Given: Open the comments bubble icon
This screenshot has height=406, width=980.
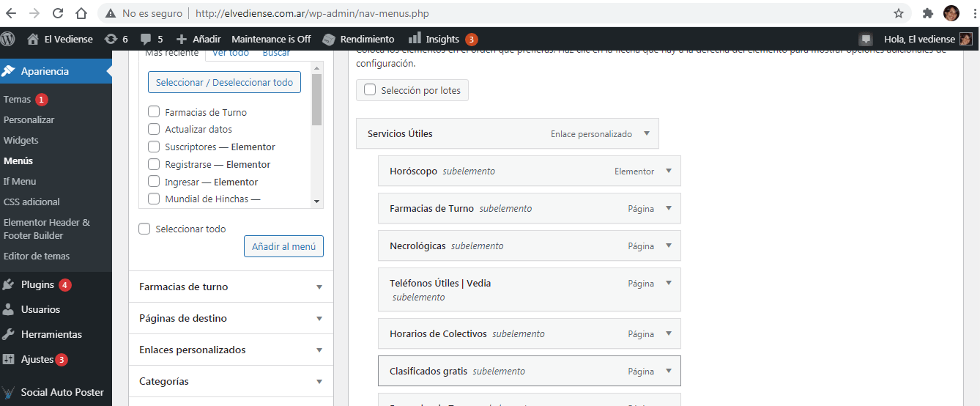Looking at the screenshot, I should tap(146, 39).
